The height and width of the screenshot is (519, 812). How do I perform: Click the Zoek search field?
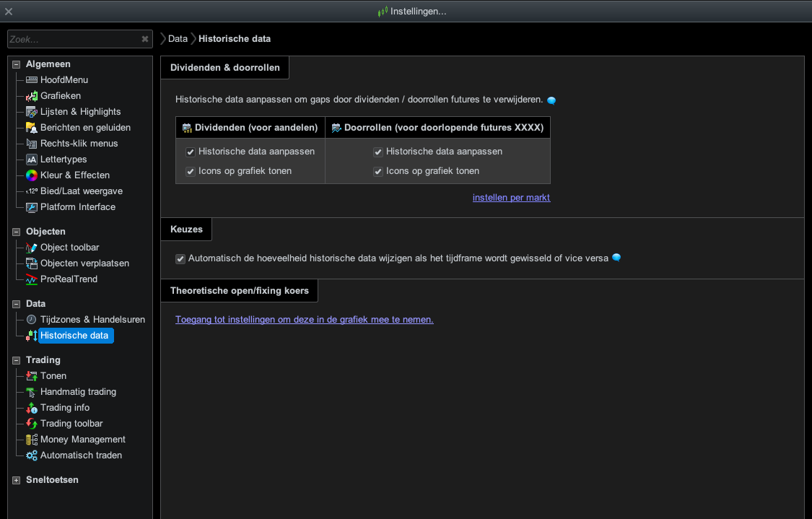click(72, 39)
